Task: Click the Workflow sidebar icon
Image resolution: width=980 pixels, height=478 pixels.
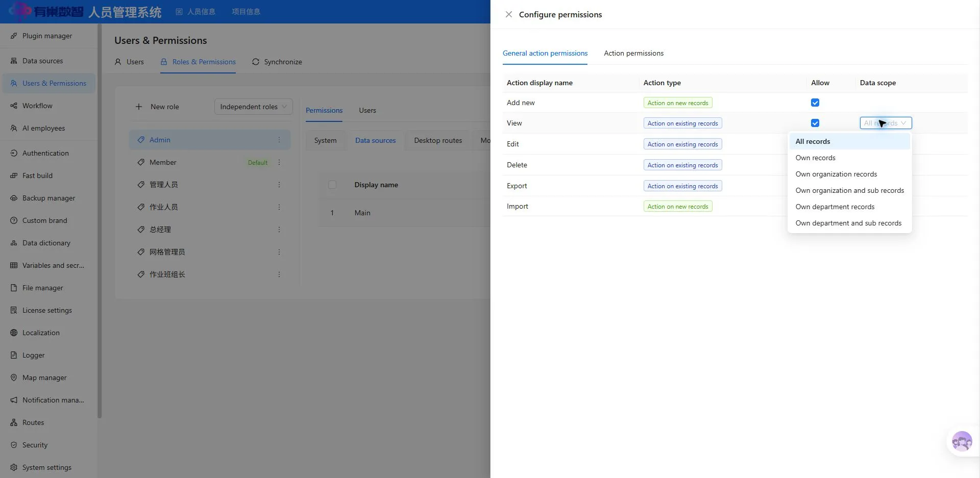Action: coord(14,106)
